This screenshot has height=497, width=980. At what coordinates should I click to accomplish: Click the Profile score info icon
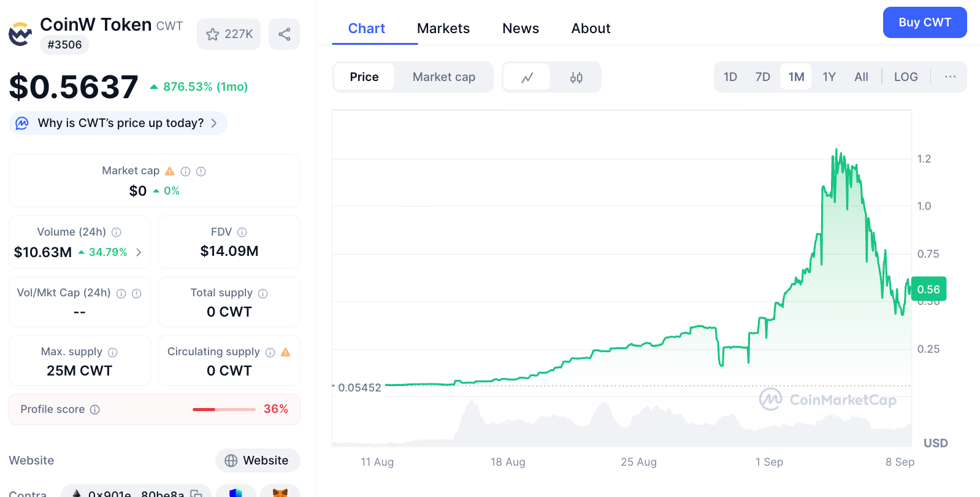click(95, 410)
